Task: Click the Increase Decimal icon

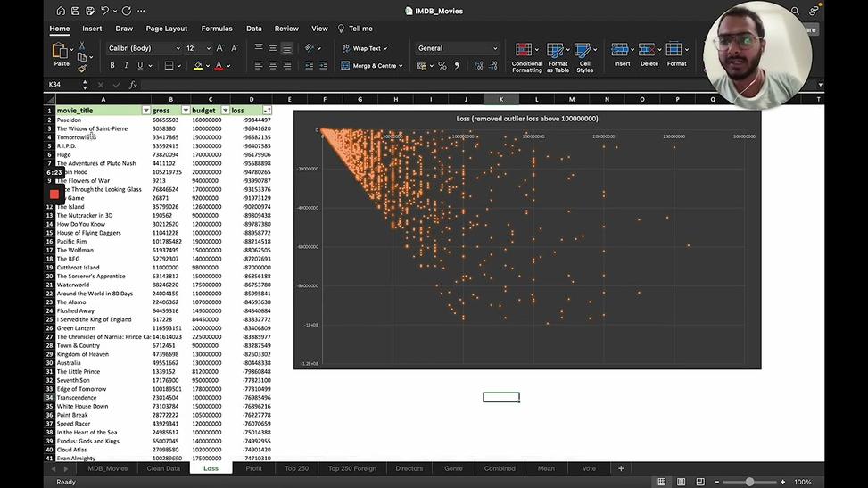Action: click(x=479, y=66)
